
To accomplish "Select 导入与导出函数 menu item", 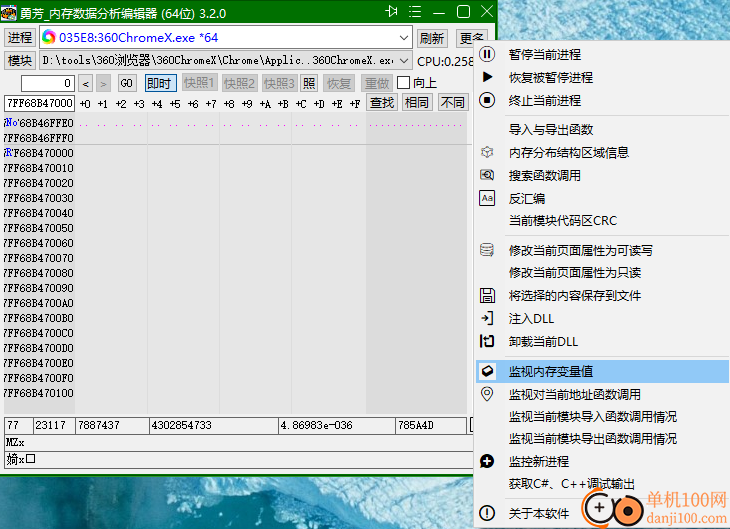I will point(551,129).
